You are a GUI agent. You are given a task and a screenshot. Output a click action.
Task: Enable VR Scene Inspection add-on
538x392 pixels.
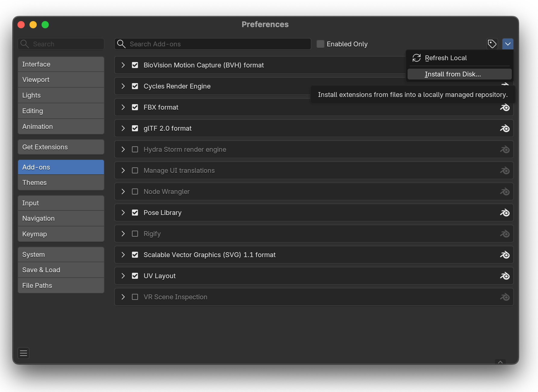point(135,297)
